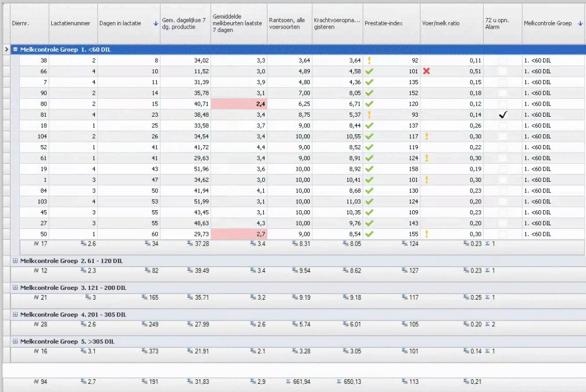Click Prestatie-index column header
Screen dimensions: 586x392
392,23
